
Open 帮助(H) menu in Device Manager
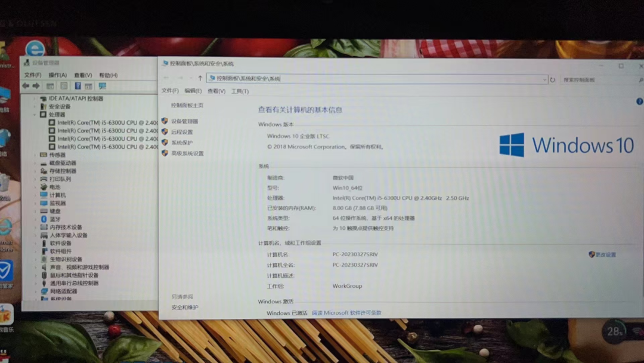pyautogui.click(x=109, y=75)
